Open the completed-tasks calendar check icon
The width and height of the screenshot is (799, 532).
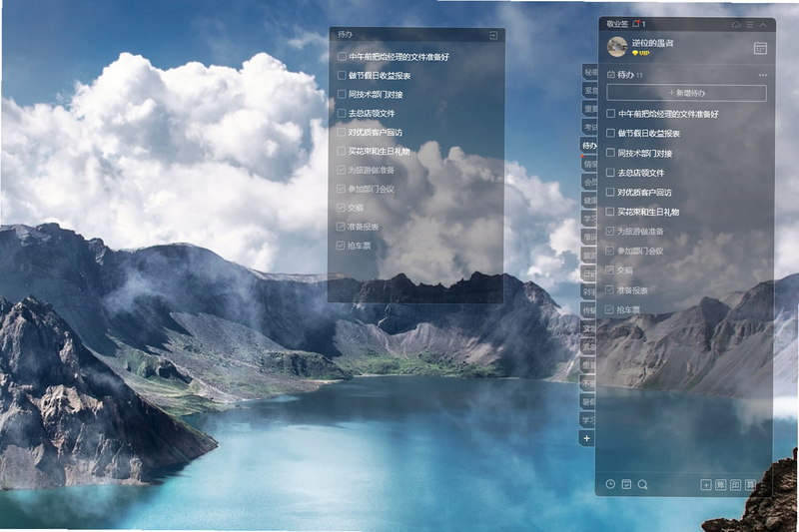tap(626, 484)
